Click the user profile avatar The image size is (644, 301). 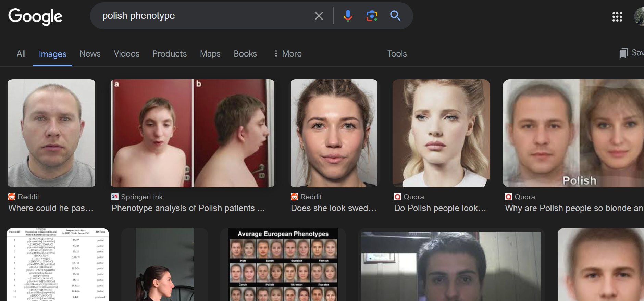coord(639,16)
